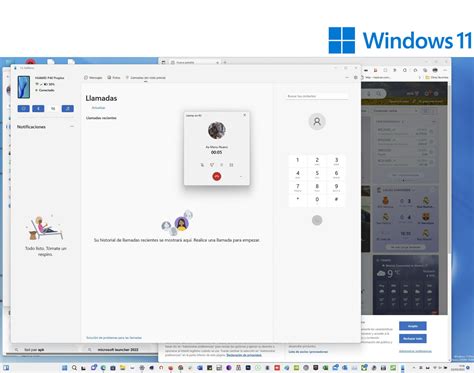Tap the hash key on the keypad
474x373 pixels.
(336, 199)
